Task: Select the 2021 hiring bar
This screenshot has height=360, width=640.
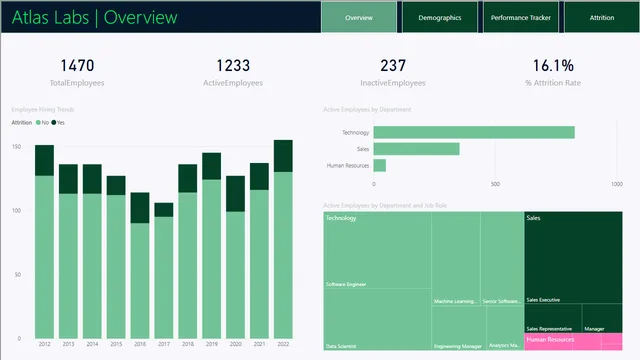Action: click(259, 251)
